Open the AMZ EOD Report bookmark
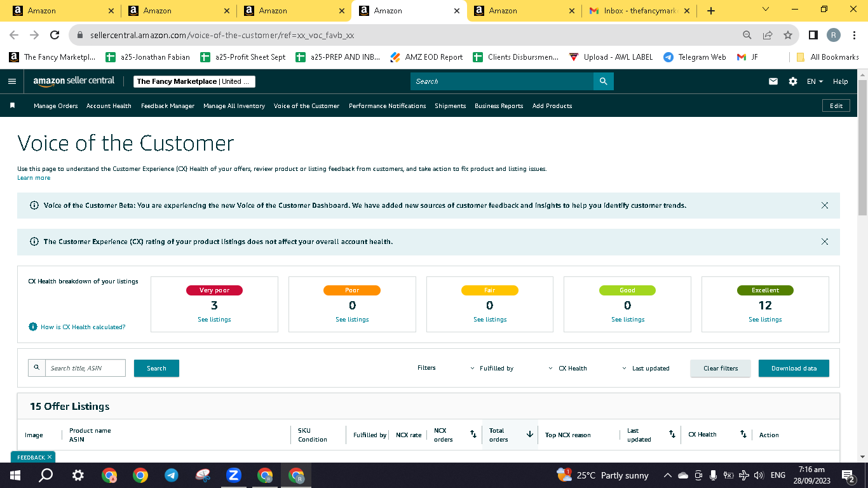This screenshot has height=488, width=868. [426, 57]
